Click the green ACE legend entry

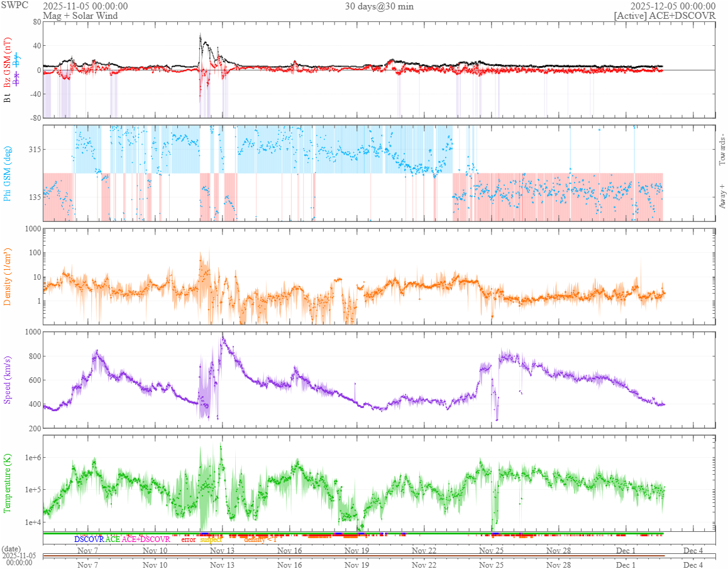113,539
